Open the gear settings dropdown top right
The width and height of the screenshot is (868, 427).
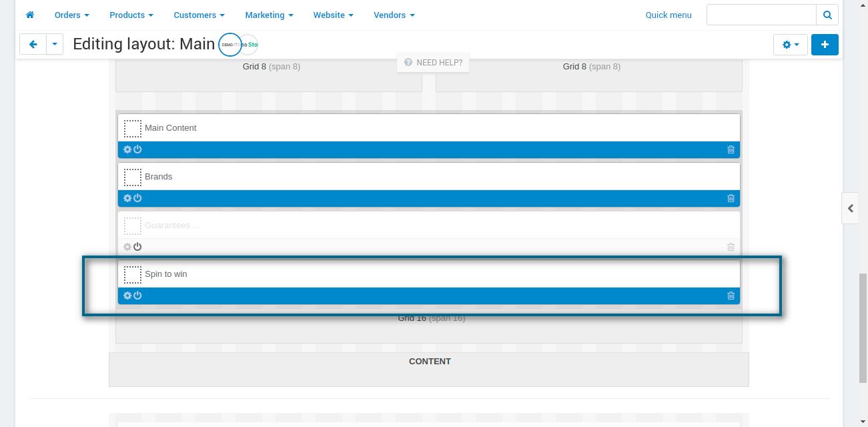point(790,44)
